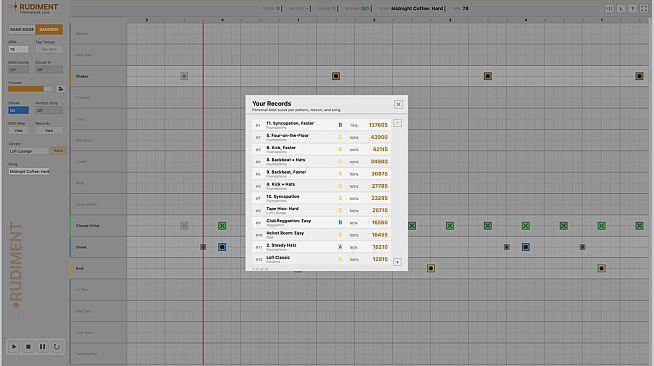This screenshot has height=366, width=654.
Task: Click the Tap Here tempo button
Action: 49,49
